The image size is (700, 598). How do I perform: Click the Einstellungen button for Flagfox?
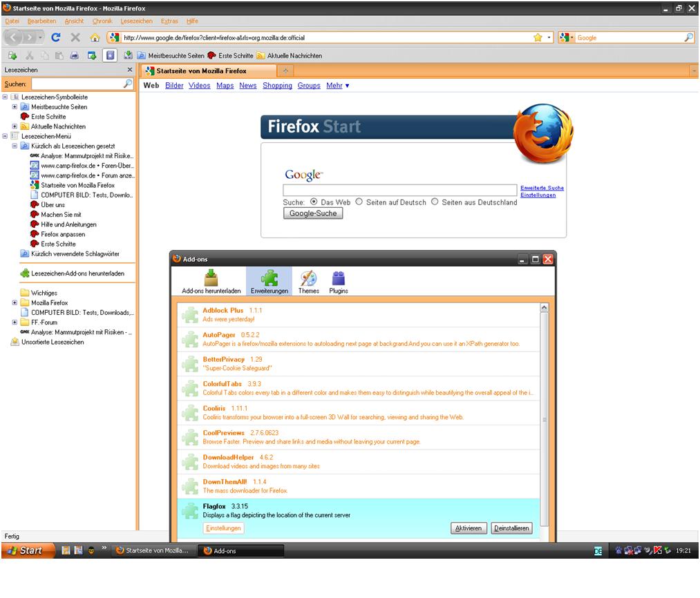(223, 528)
